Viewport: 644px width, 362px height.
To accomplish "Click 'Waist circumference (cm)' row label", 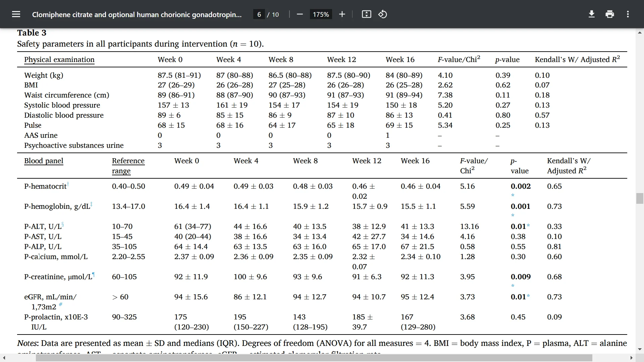I will point(67,95).
